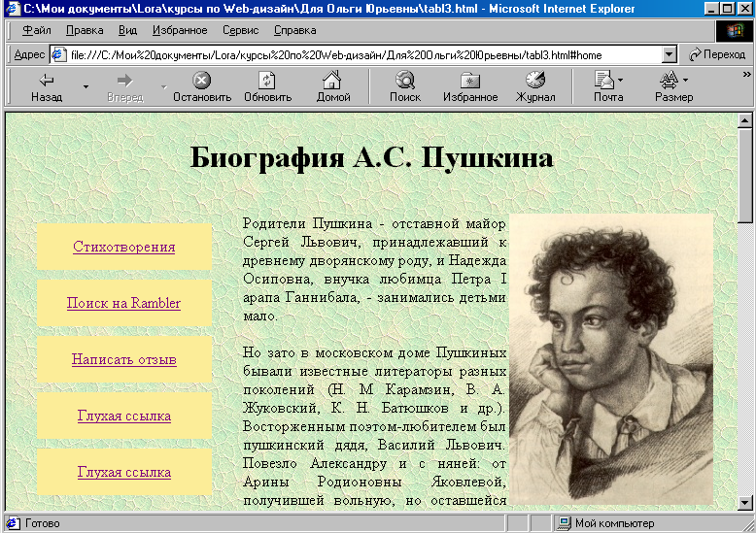
Task: Click the Мой компьютер zone icon
Action: pos(564,523)
